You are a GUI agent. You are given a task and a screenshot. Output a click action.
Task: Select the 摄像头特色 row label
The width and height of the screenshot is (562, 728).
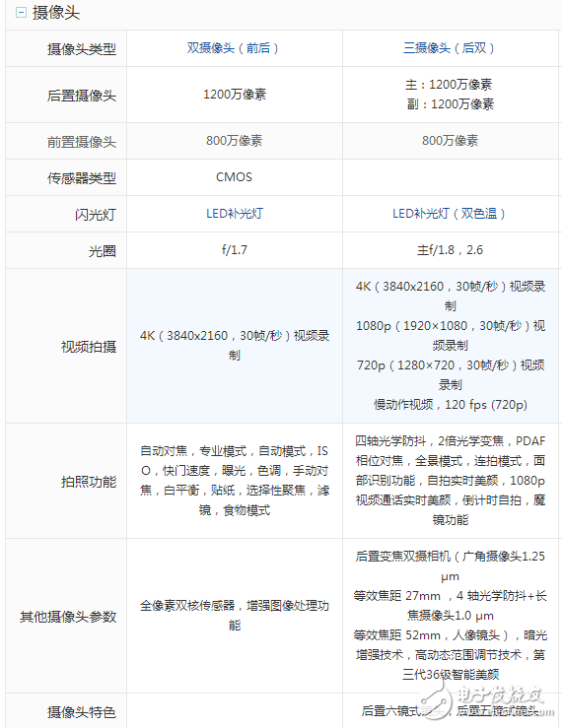[x=82, y=712]
